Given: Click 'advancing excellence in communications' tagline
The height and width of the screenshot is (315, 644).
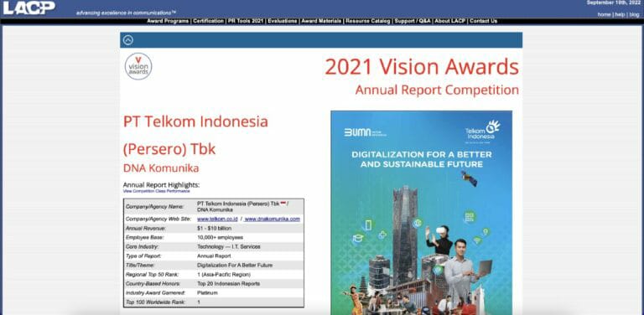Looking at the screenshot, I should (x=126, y=13).
